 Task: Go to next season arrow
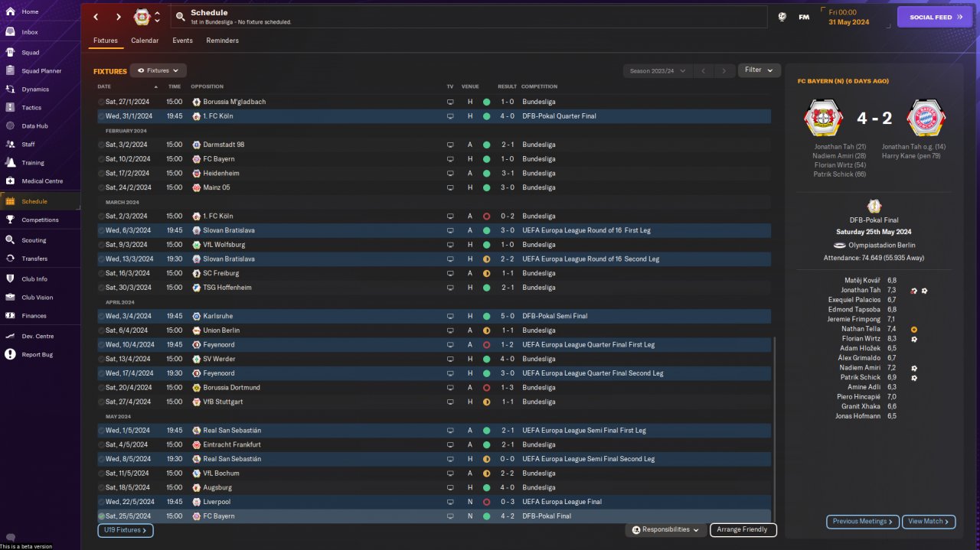[724, 70]
